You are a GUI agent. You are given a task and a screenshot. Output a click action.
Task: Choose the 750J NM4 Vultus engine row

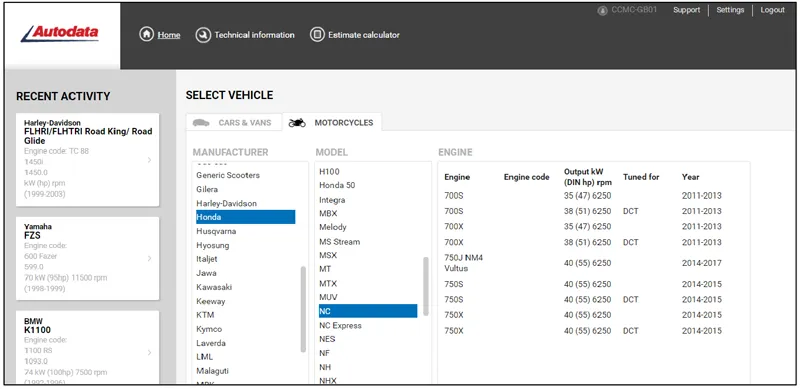coord(592,263)
